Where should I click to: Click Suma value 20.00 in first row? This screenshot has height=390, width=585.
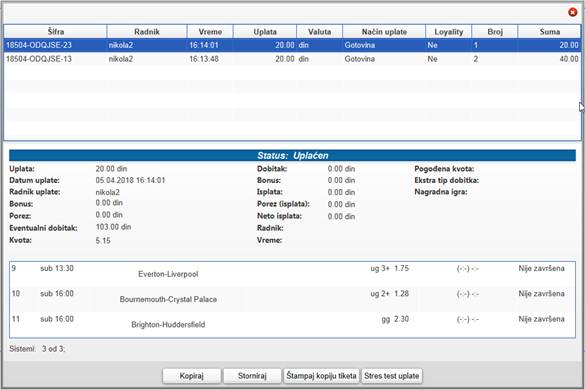click(569, 45)
